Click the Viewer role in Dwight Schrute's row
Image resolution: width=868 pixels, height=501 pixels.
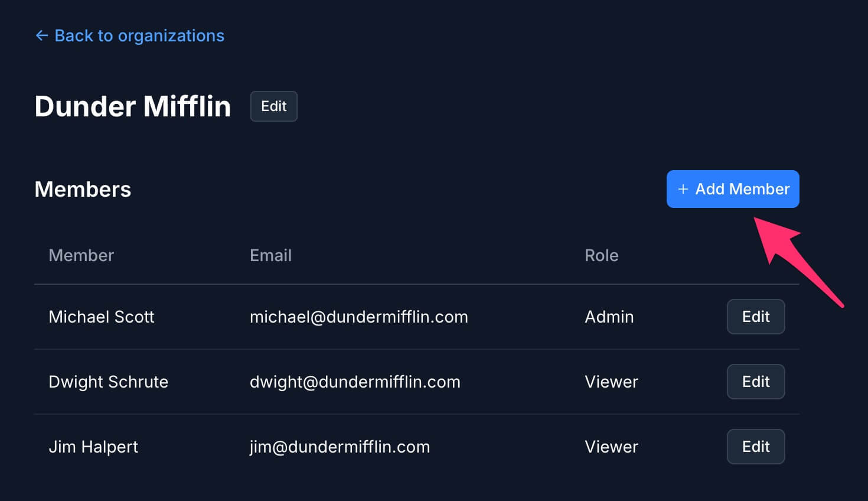point(611,382)
